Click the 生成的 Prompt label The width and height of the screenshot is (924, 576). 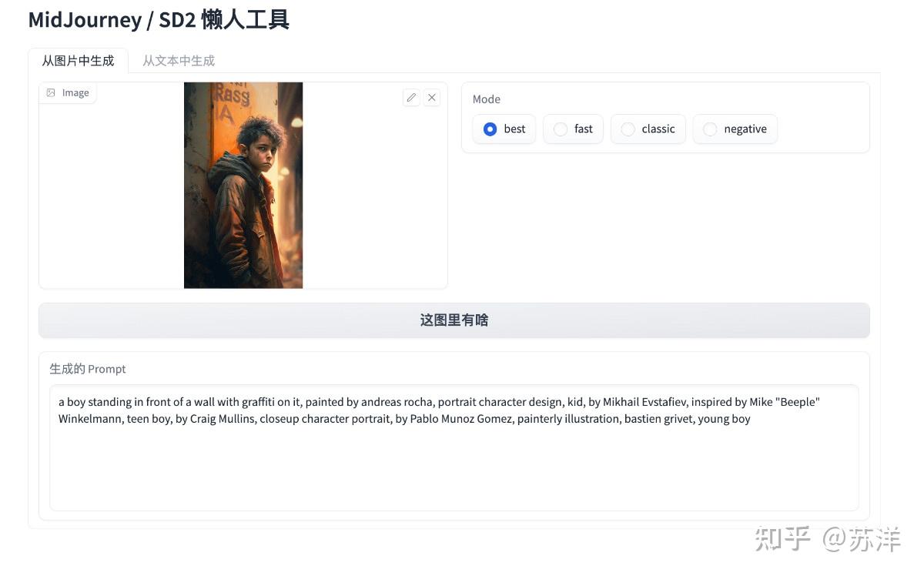tap(88, 369)
